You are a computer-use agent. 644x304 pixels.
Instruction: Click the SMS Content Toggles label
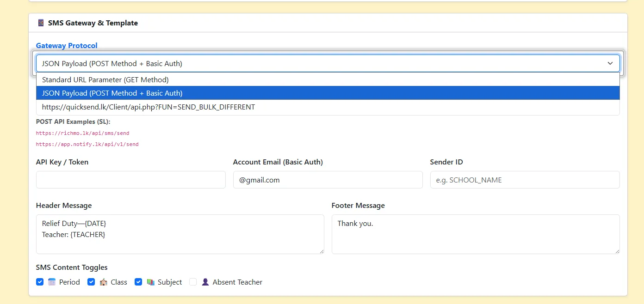(x=72, y=267)
